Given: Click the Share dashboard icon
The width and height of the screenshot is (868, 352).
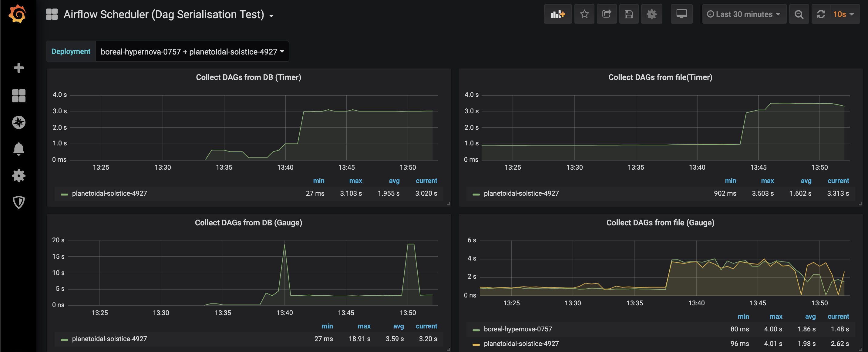Looking at the screenshot, I should click(x=607, y=14).
